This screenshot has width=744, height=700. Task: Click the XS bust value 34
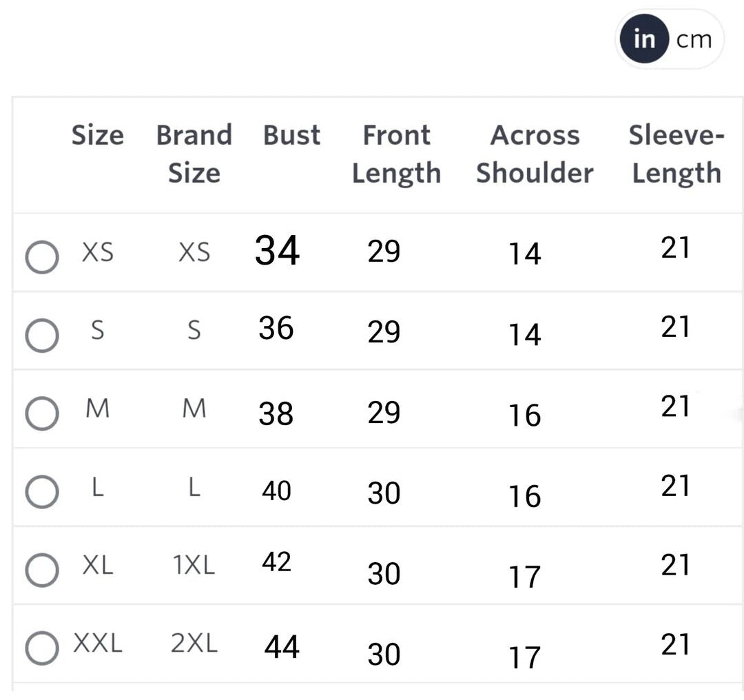[277, 250]
